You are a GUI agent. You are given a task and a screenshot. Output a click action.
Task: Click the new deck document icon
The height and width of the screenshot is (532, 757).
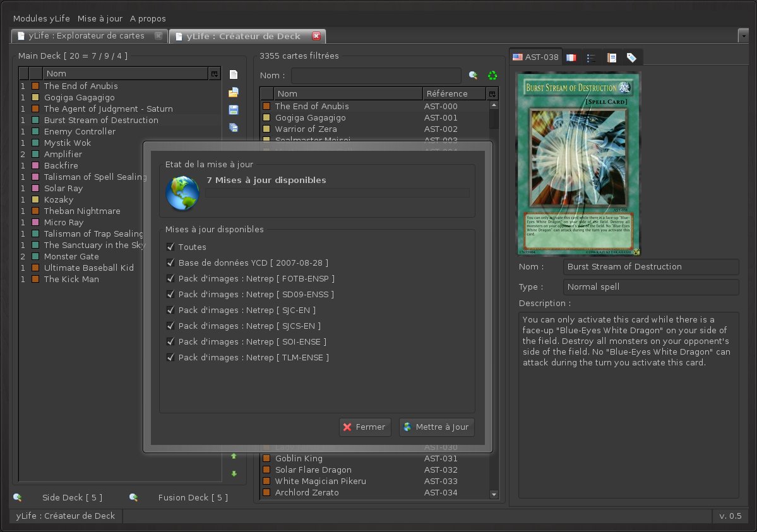tap(234, 74)
